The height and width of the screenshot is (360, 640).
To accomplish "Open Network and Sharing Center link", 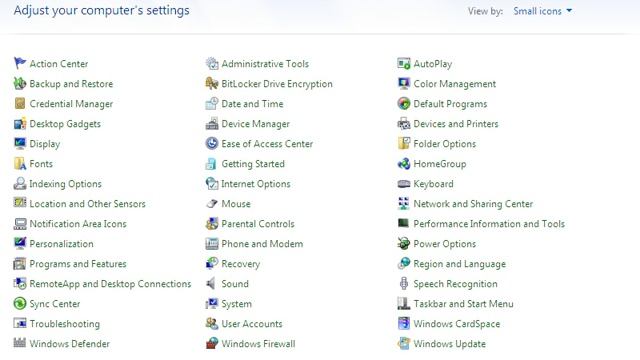I will pos(473,204).
